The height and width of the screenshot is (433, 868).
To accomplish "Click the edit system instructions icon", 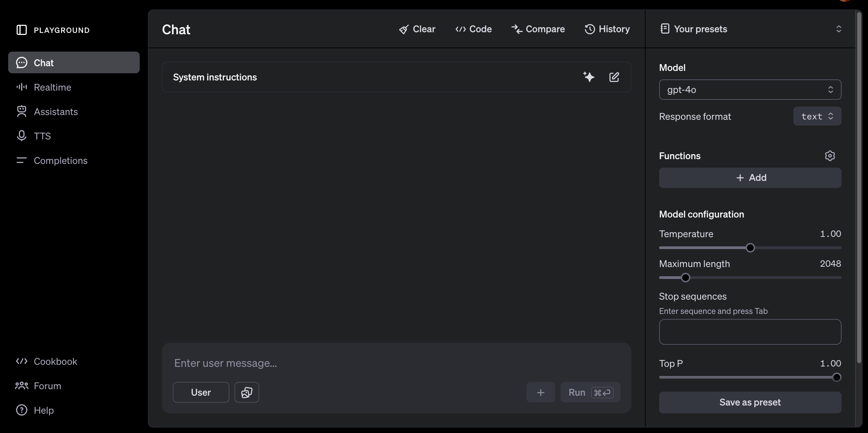I will click(614, 77).
